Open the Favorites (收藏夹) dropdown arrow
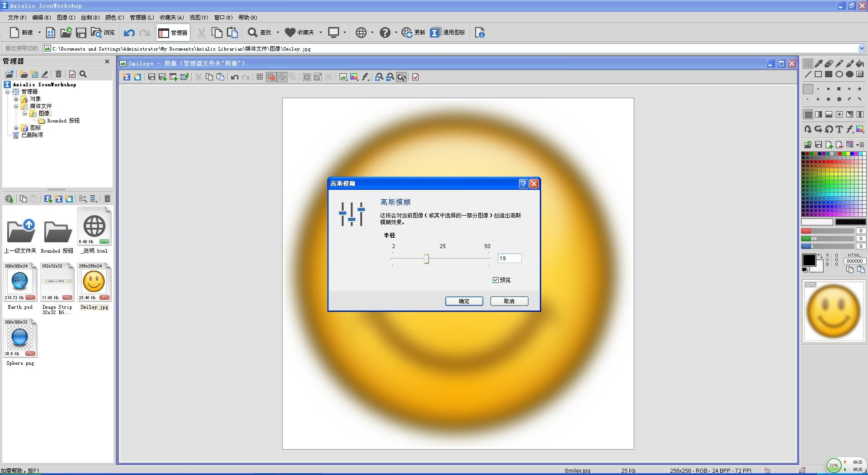This screenshot has width=868, height=475. pyautogui.click(x=321, y=33)
